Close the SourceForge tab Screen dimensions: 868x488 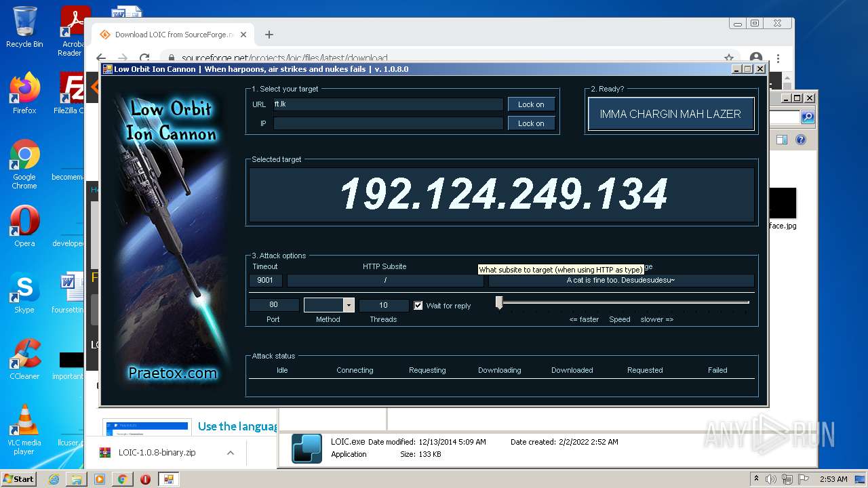coord(243,35)
